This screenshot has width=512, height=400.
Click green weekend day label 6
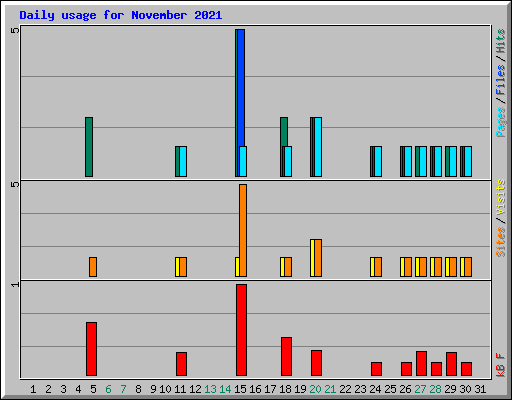pos(108,389)
